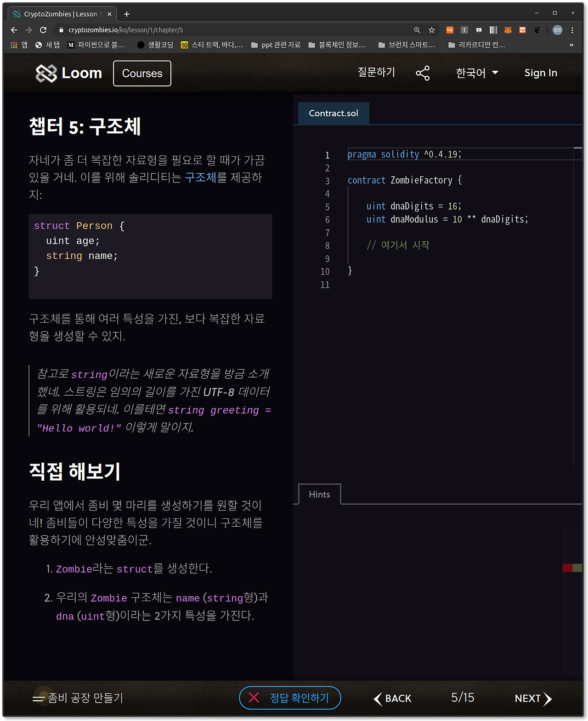The height and width of the screenshot is (721, 588).
Task: Click line number 11 in the editor
Action: (x=325, y=285)
